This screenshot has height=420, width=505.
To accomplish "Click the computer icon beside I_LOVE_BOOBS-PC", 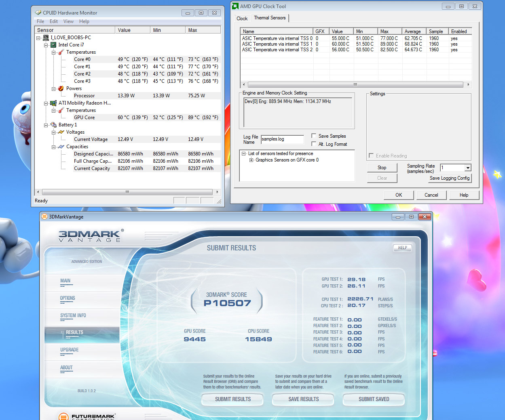I will click(x=46, y=38).
